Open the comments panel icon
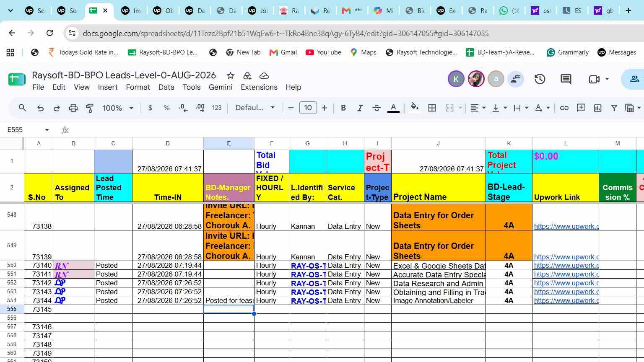Screen dimensions: 644x362 [566, 79]
